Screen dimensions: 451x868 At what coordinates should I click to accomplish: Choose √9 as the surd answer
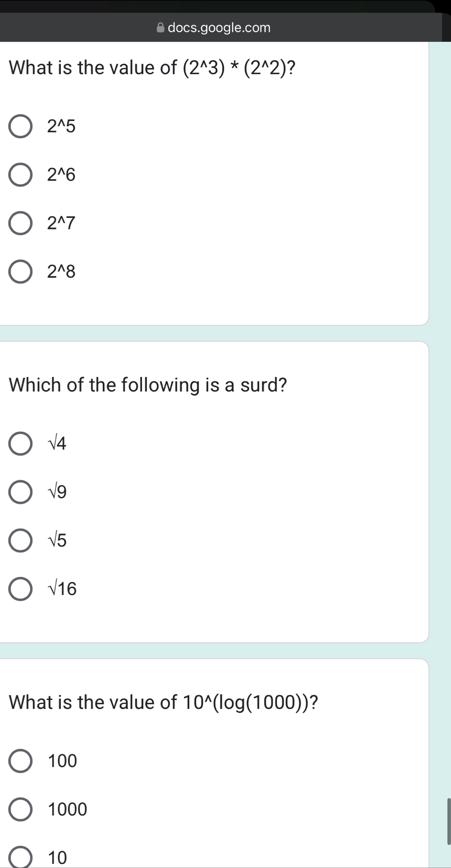point(21,492)
